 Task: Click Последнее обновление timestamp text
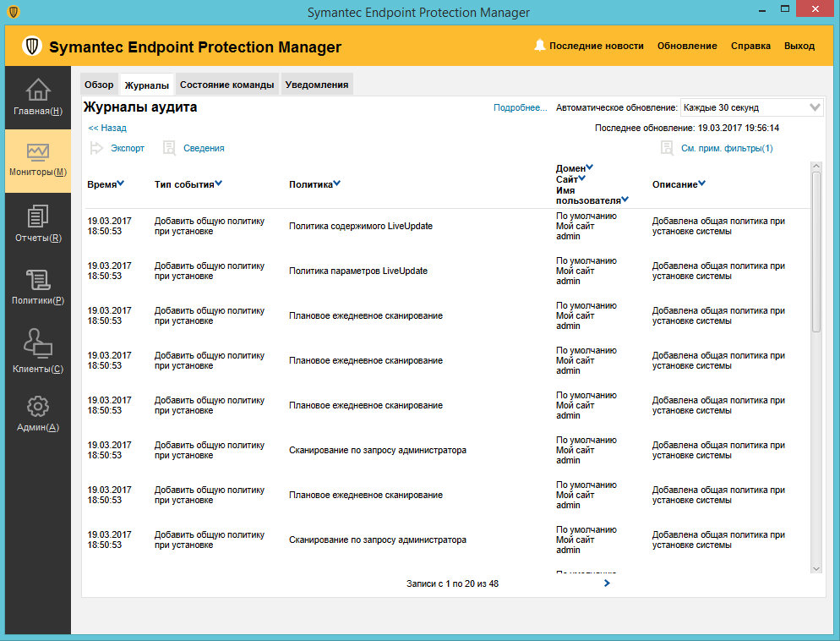pos(687,128)
